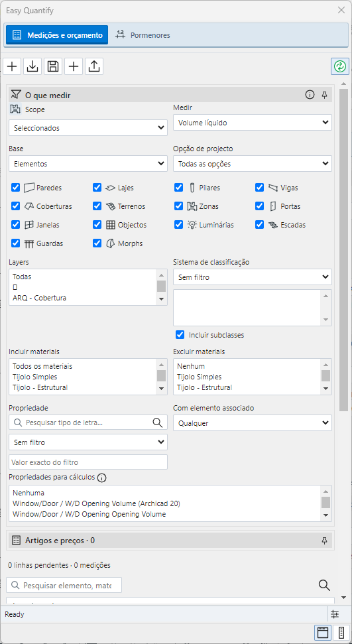Click the second plus icon beside save
The image size is (352, 644).
74,66
